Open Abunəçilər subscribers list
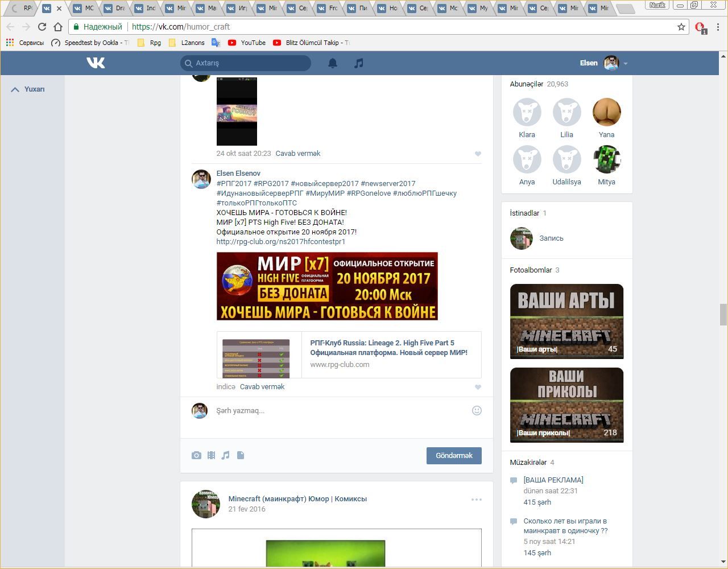This screenshot has width=728, height=569. [527, 84]
